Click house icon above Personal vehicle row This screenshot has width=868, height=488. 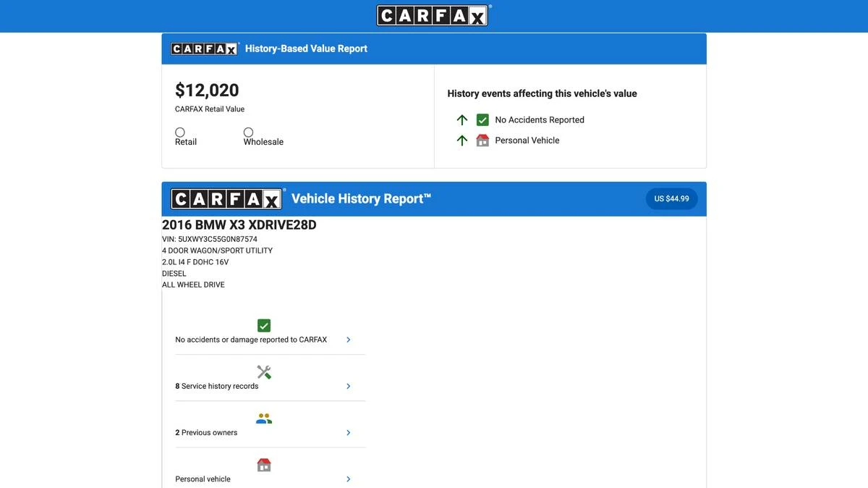pos(264,465)
